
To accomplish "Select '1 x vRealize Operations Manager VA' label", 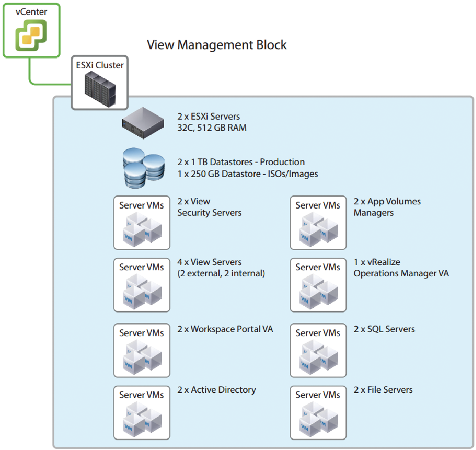I will click(x=401, y=268).
